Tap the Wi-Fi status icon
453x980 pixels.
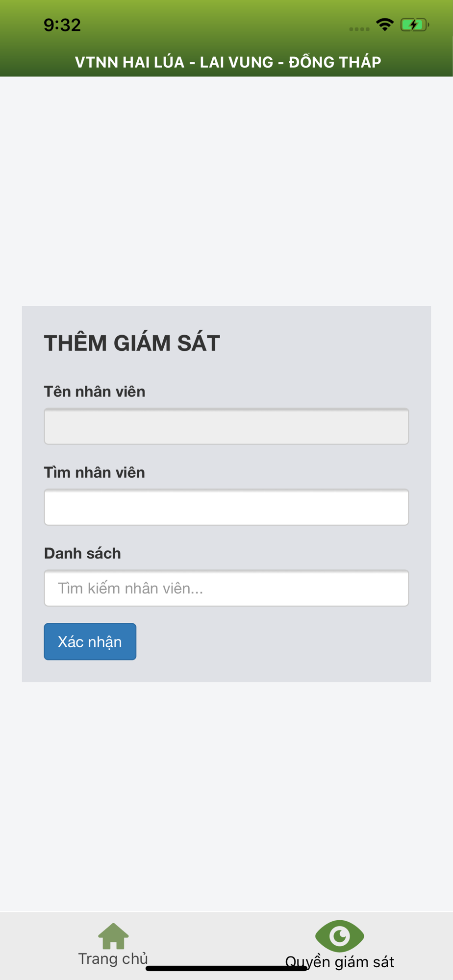[x=385, y=24]
